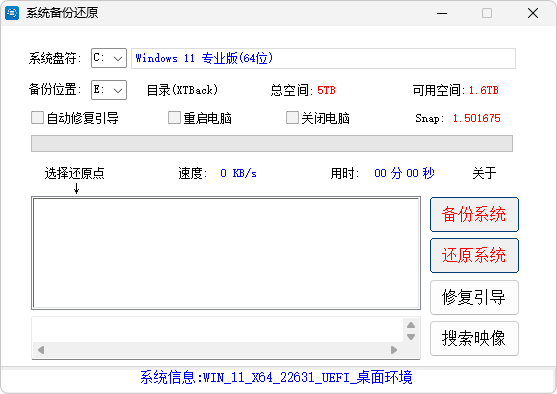The width and height of the screenshot is (557, 394).
Task: Click the grey backup progress bar
Action: pyautogui.click(x=272, y=144)
